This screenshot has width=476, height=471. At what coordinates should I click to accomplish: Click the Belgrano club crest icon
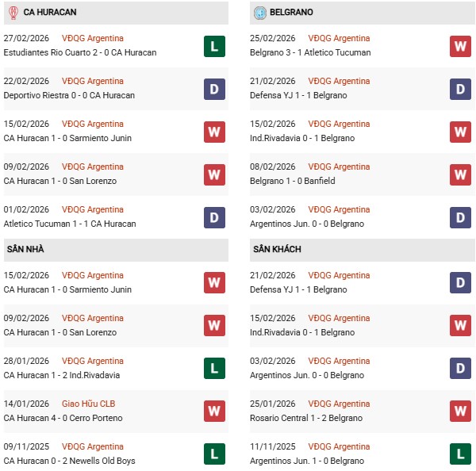click(259, 12)
